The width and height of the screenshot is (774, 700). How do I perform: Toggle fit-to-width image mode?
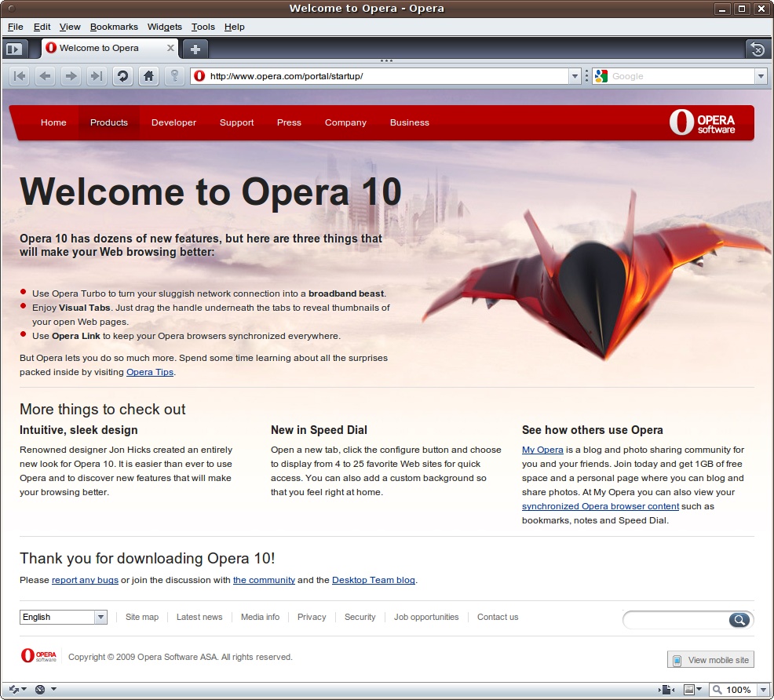pos(664,689)
